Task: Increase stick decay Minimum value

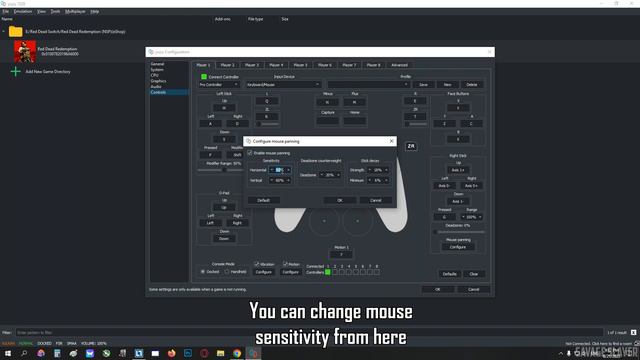Action: coord(386,180)
